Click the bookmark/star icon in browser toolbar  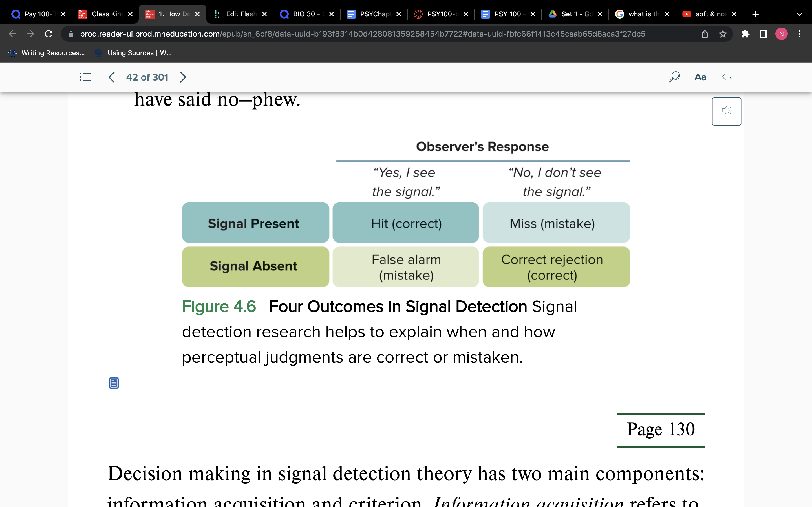click(722, 34)
